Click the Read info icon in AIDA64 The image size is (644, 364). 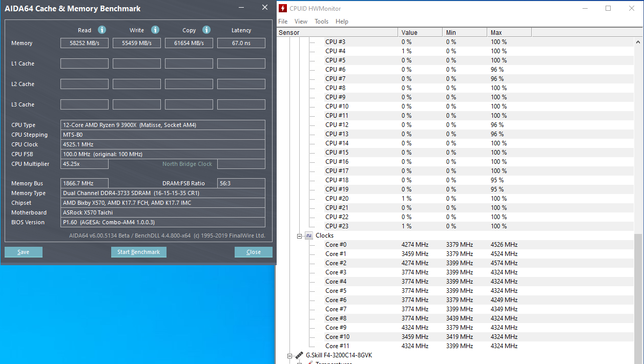point(102,30)
